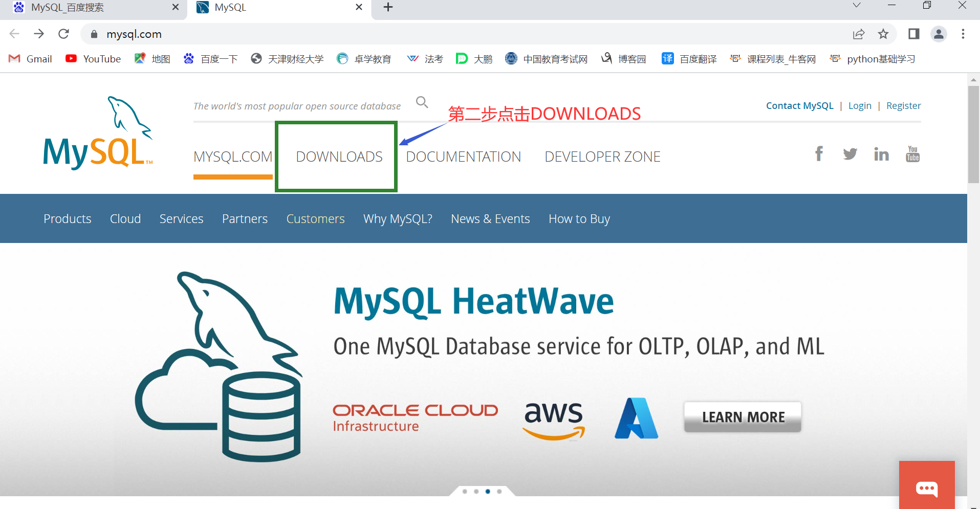Open the Cloud menu

125,219
